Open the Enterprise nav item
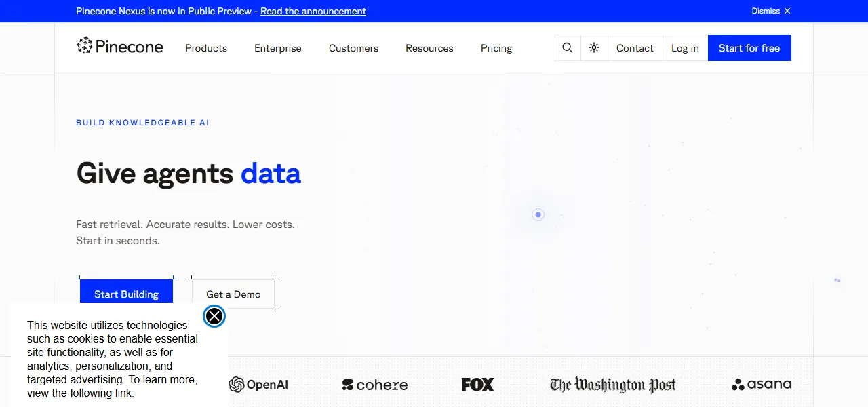This screenshot has height=407, width=868. pos(278,48)
